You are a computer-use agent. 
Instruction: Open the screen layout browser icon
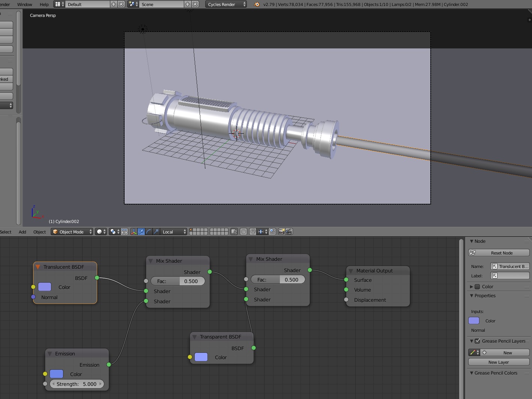pos(59,4)
